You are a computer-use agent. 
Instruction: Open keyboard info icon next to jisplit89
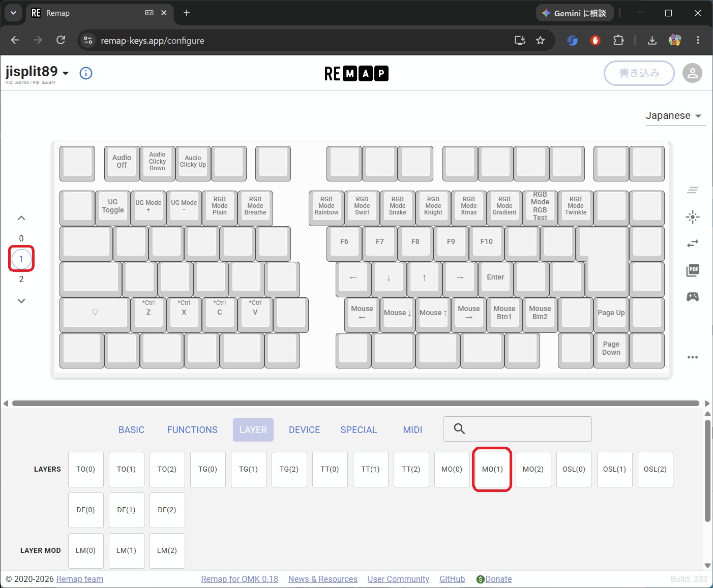[86, 73]
